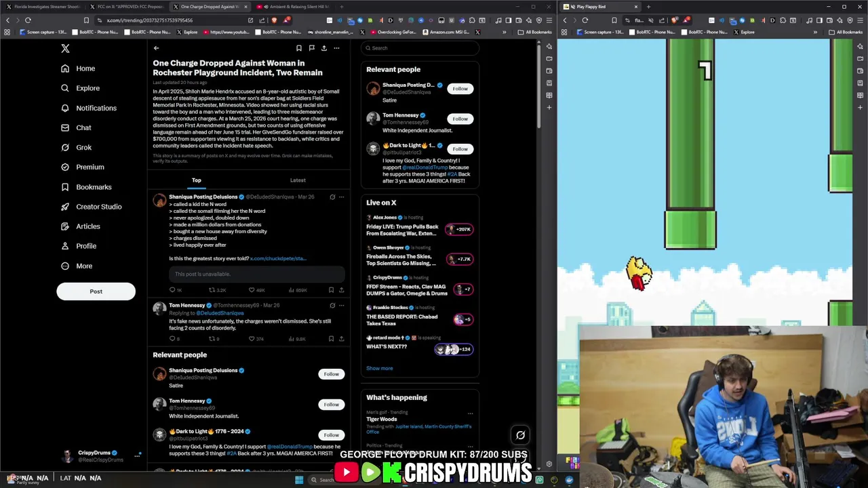
Task: Open the three-dot menu on Shaniqua's post
Action: 341,197
